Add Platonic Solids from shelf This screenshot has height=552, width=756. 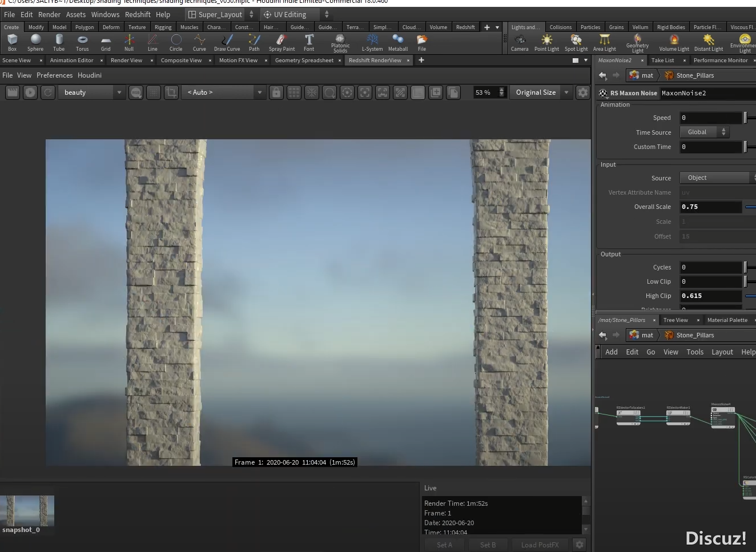click(340, 43)
